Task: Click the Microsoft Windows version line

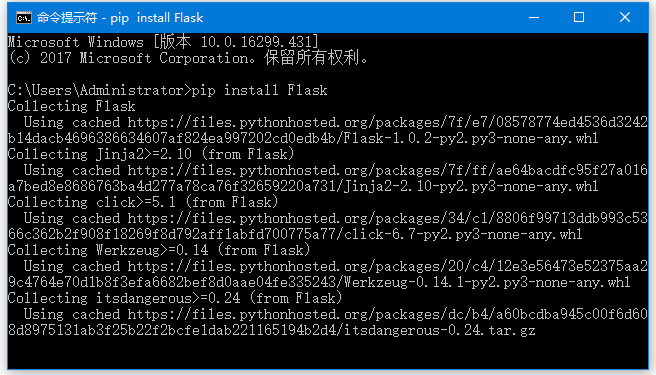Action: (x=163, y=42)
